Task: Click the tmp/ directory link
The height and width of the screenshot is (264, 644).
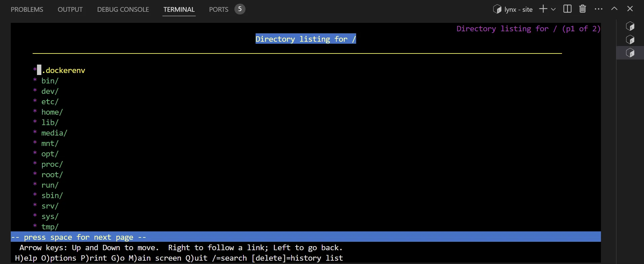Action: (x=50, y=227)
